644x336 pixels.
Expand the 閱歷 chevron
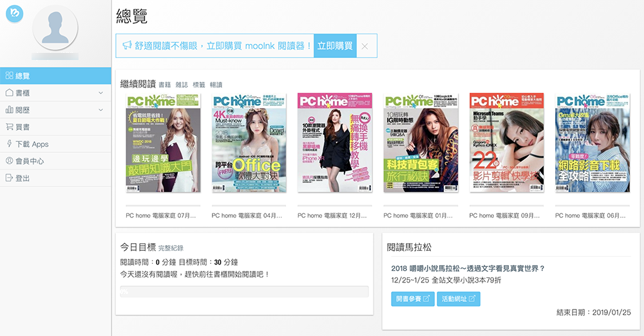pos(101,110)
